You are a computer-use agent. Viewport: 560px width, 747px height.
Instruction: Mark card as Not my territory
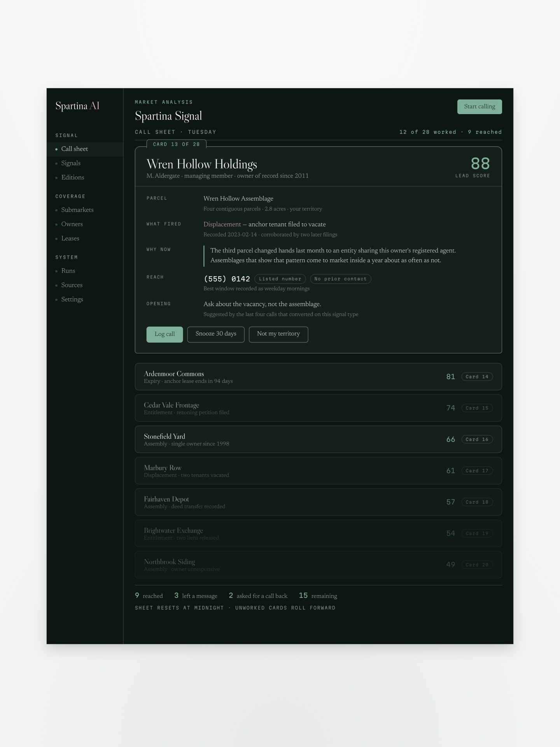click(278, 334)
